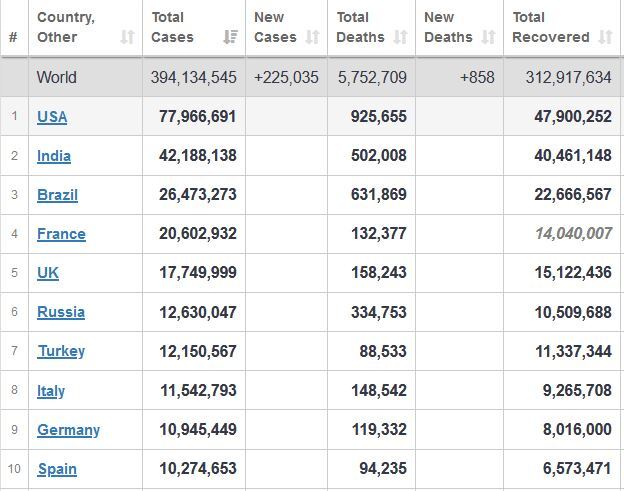Select Russia total cases 12,630,047
This screenshot has height=491, width=624.
(198, 312)
